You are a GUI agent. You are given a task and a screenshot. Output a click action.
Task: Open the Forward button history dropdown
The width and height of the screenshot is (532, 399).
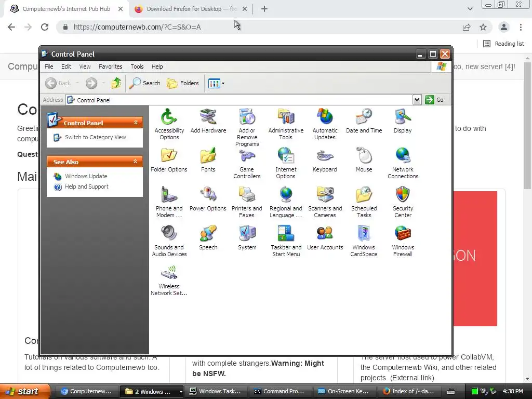pyautogui.click(x=103, y=83)
